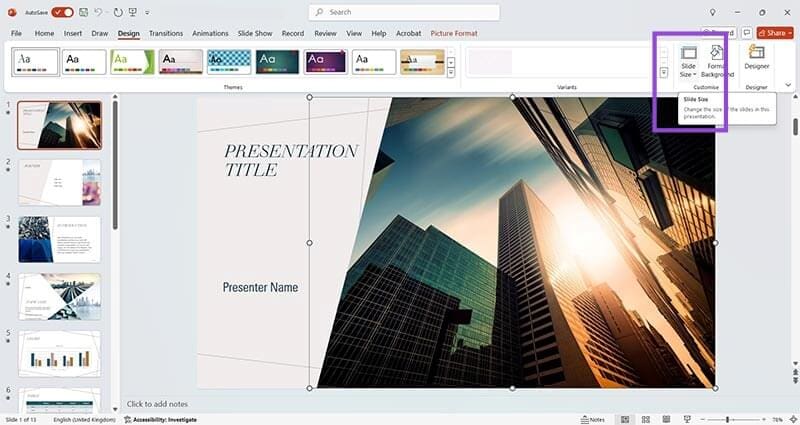Click slide panel vertical scrollbar

115,165
